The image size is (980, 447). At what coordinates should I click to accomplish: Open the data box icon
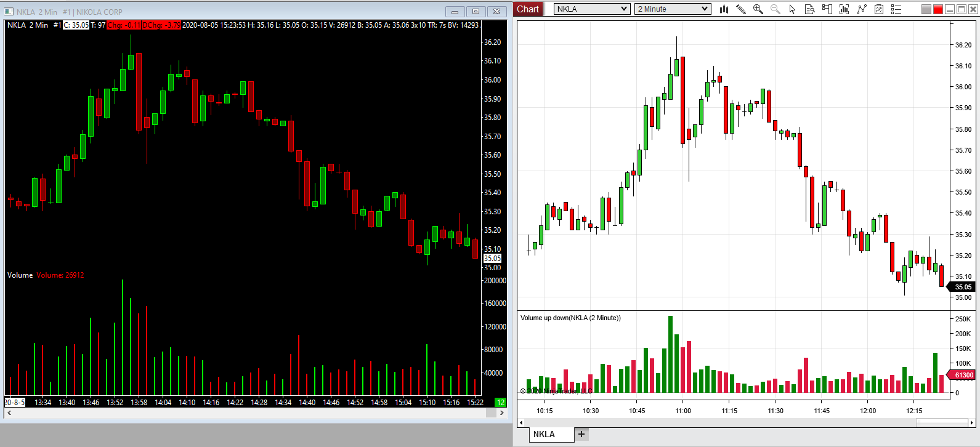(x=810, y=9)
